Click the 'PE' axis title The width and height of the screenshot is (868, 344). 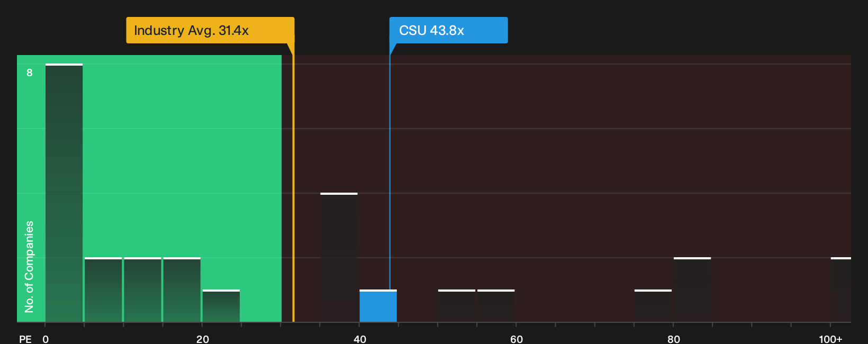click(x=25, y=339)
